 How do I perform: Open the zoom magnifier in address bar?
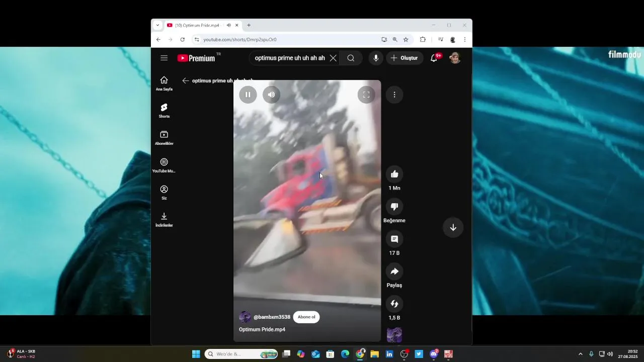[395, 39]
